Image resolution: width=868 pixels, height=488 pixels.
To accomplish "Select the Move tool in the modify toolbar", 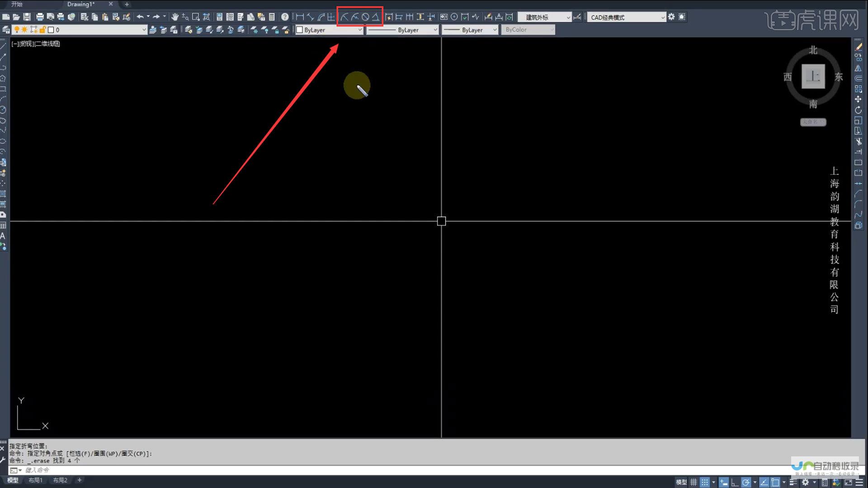I will [858, 99].
